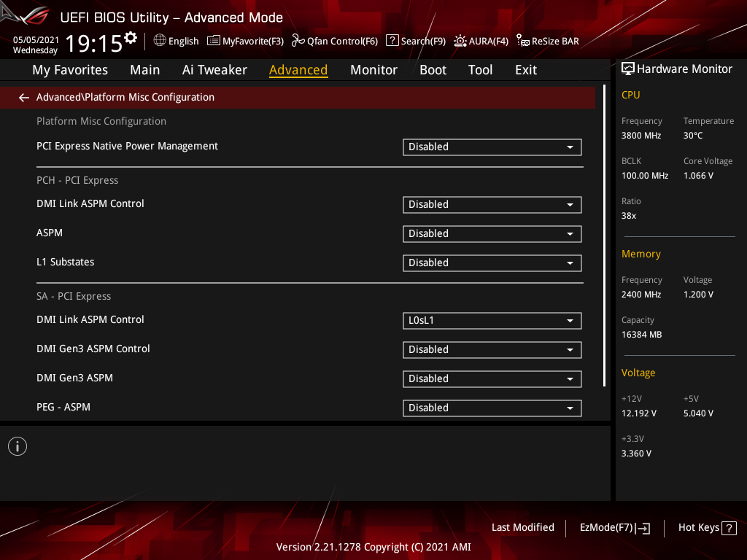Switch to the Ai Tweaker tab

(x=214, y=70)
